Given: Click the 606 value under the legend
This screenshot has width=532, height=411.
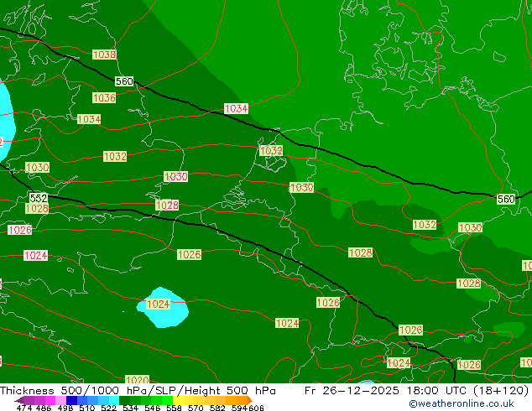Looking at the screenshot, I should click(256, 408).
